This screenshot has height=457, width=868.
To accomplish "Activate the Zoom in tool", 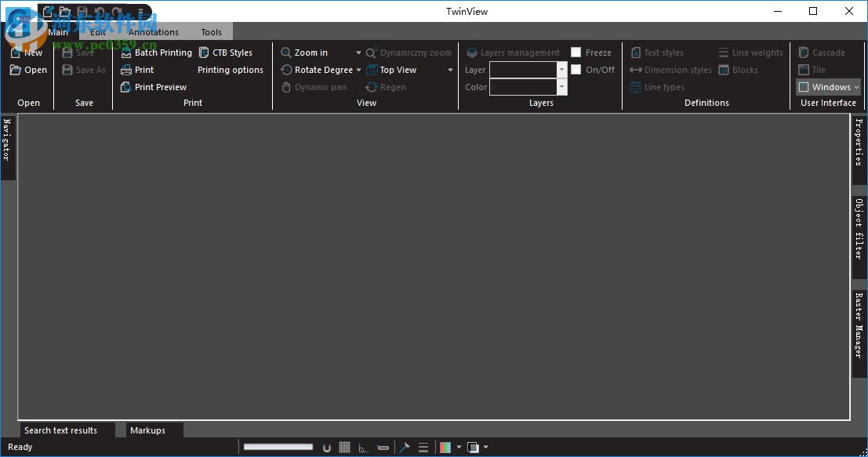I will (306, 53).
